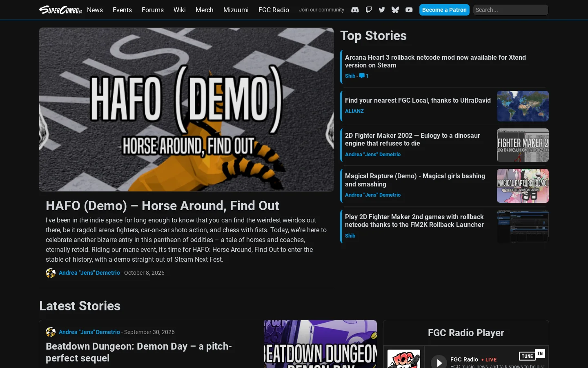Open the Merch menu item

tap(205, 10)
